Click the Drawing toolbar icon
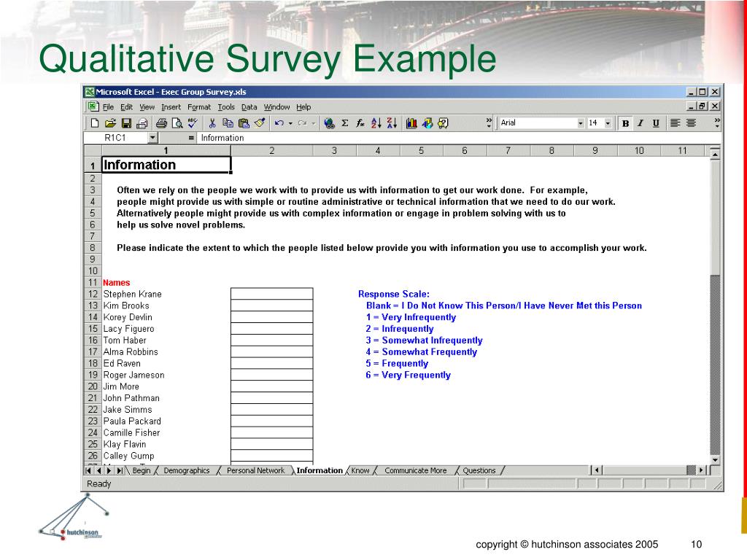Image resolution: width=747 pixels, height=560 pixels. [x=427, y=123]
